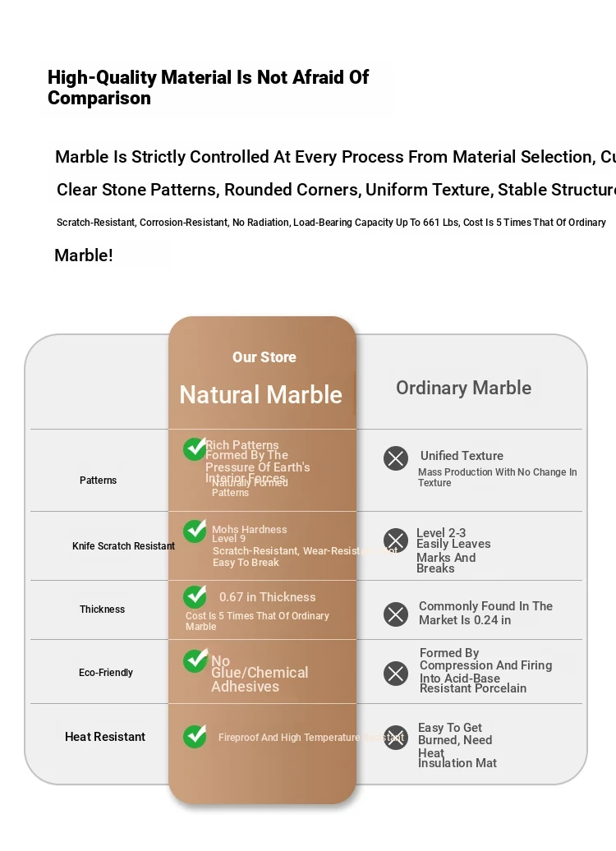
Task: Tap the X icon beside Formed By Compression
Action: pyautogui.click(x=396, y=674)
